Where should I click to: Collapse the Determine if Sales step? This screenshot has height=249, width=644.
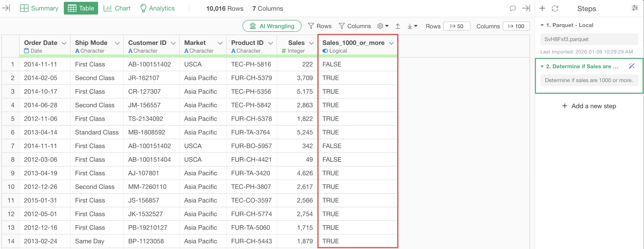coord(542,66)
